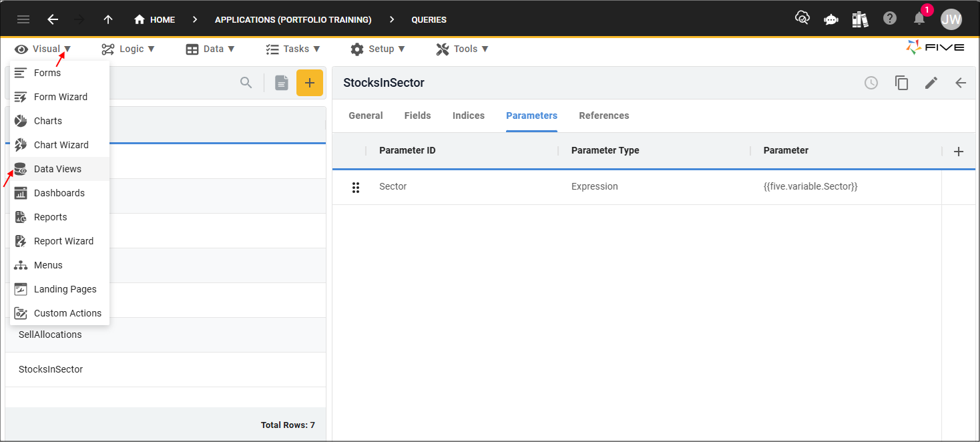The height and width of the screenshot is (442, 980).
Task: Click the copy record icon
Action: pyautogui.click(x=902, y=83)
